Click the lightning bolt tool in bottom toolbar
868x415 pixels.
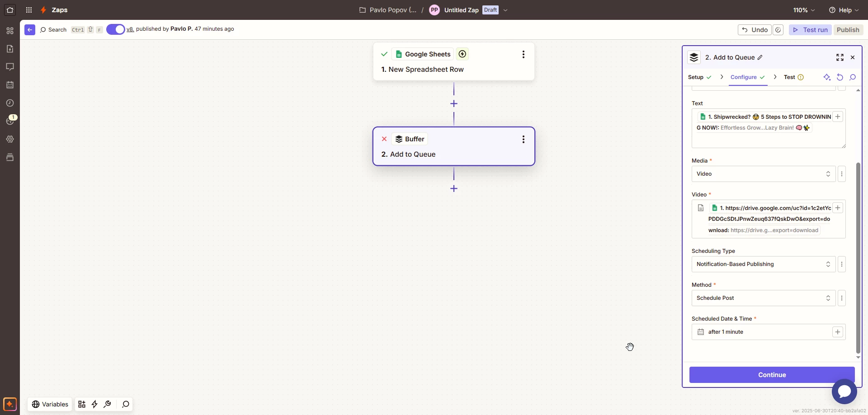pyautogui.click(x=94, y=404)
